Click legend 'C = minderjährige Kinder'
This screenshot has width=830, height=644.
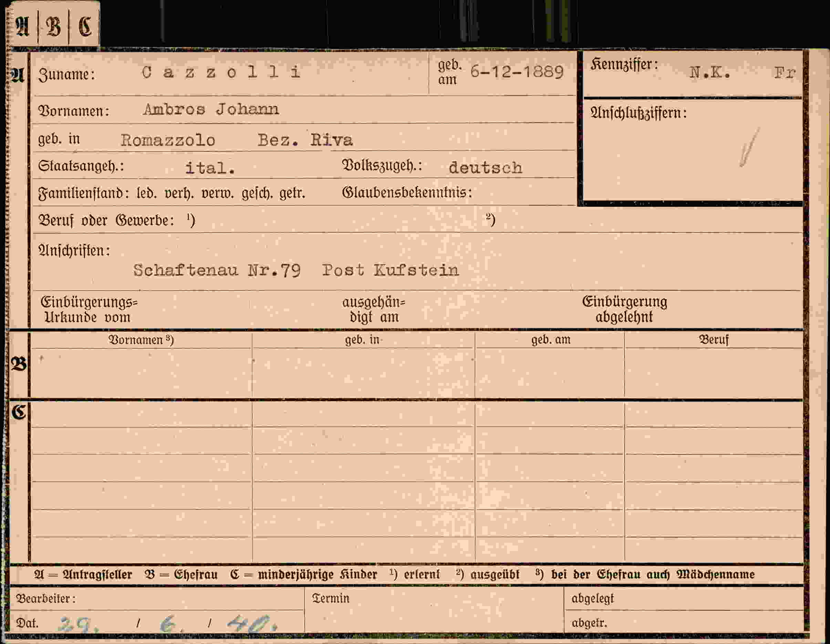coord(304,574)
